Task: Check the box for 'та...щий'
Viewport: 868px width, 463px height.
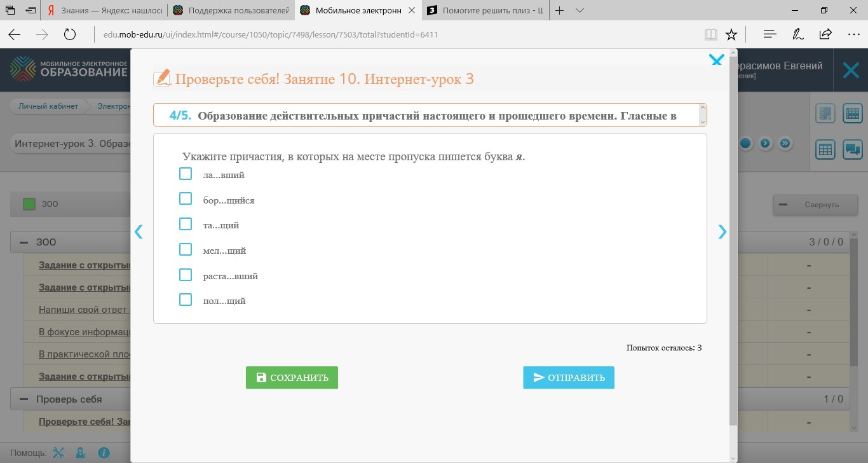Action: click(186, 224)
